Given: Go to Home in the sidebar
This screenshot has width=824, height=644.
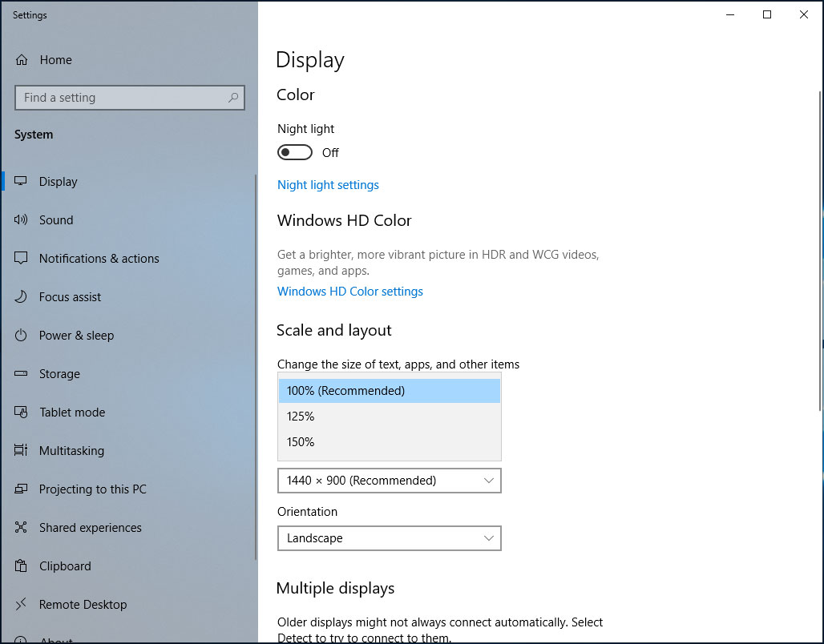Looking at the screenshot, I should click(x=129, y=60).
